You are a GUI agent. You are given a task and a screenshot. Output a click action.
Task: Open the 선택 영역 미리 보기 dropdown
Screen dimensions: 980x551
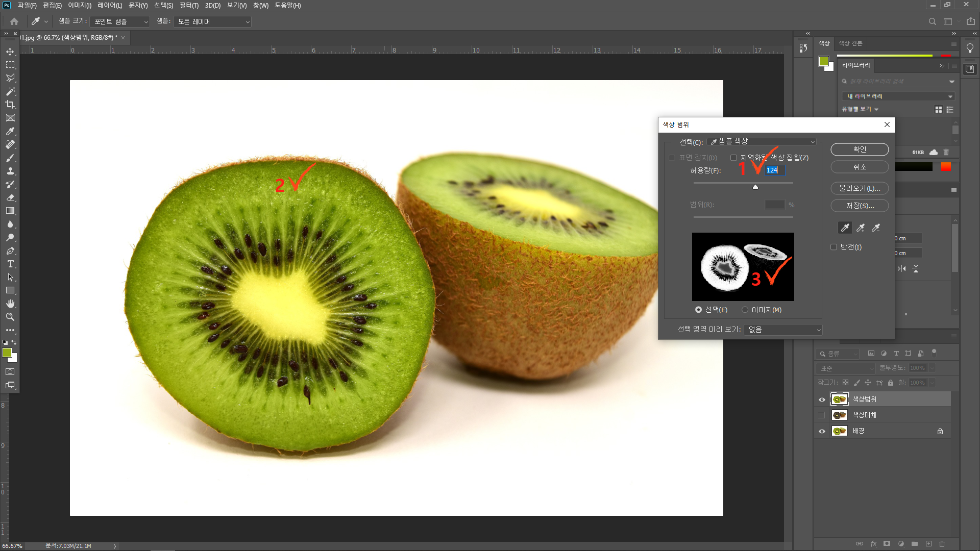point(783,330)
